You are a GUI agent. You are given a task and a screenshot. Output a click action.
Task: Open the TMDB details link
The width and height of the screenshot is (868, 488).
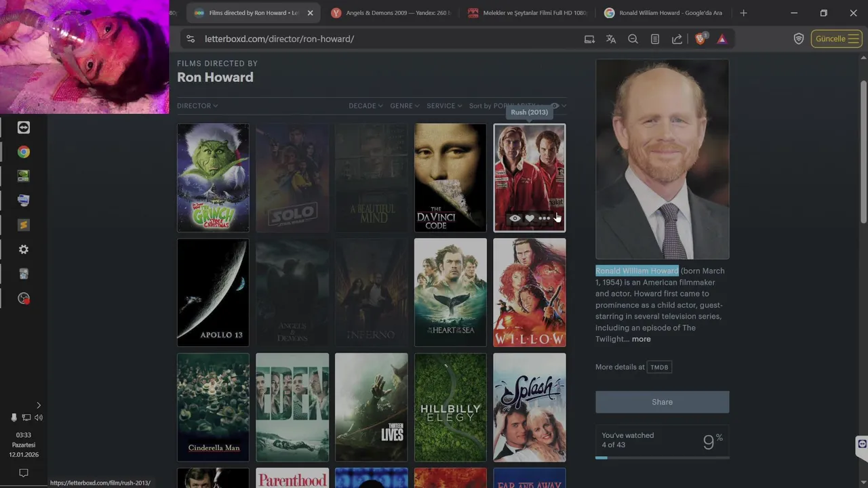(659, 367)
